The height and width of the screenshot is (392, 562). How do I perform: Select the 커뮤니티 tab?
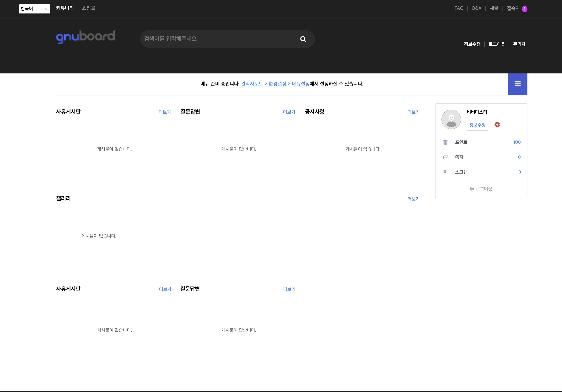65,8
